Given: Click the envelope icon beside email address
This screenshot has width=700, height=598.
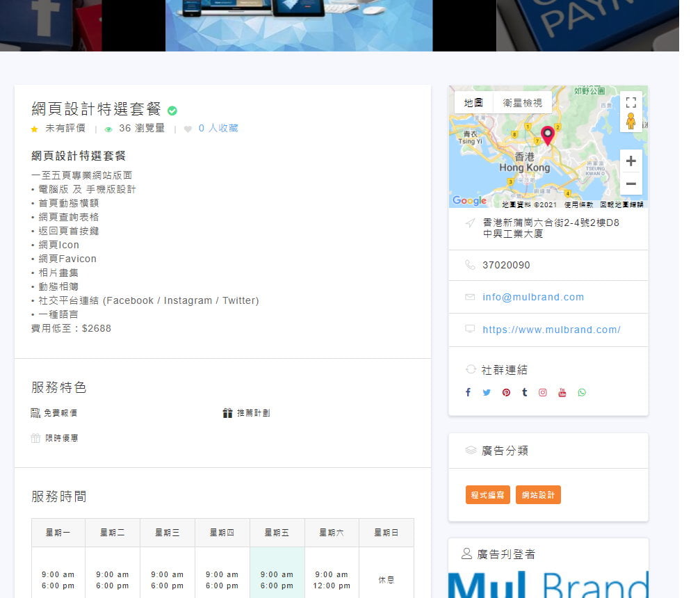Looking at the screenshot, I should pos(470,297).
